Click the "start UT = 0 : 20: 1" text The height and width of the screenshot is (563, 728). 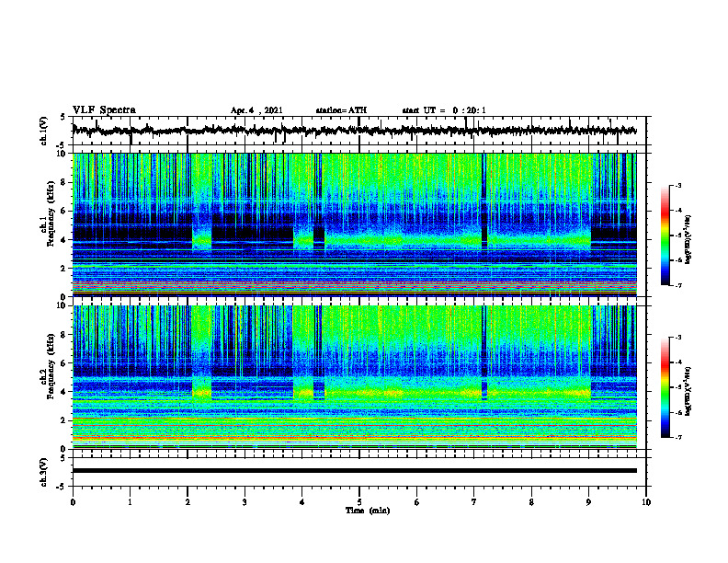coord(444,110)
